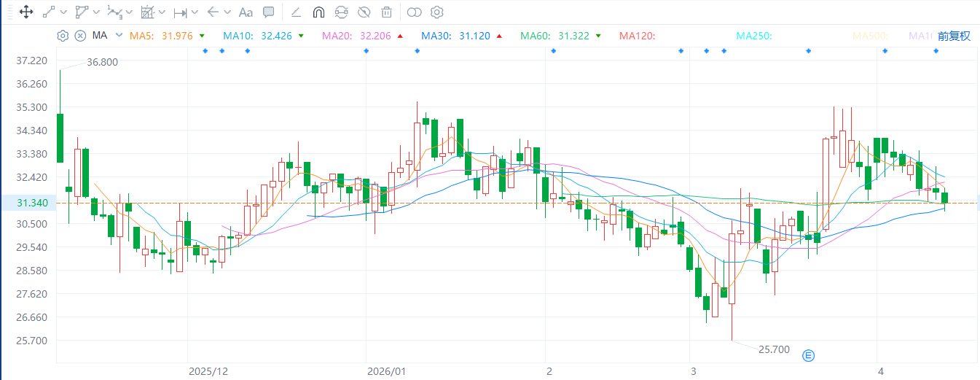Click the MA500: label
The width and height of the screenshot is (980, 380).
871,36
